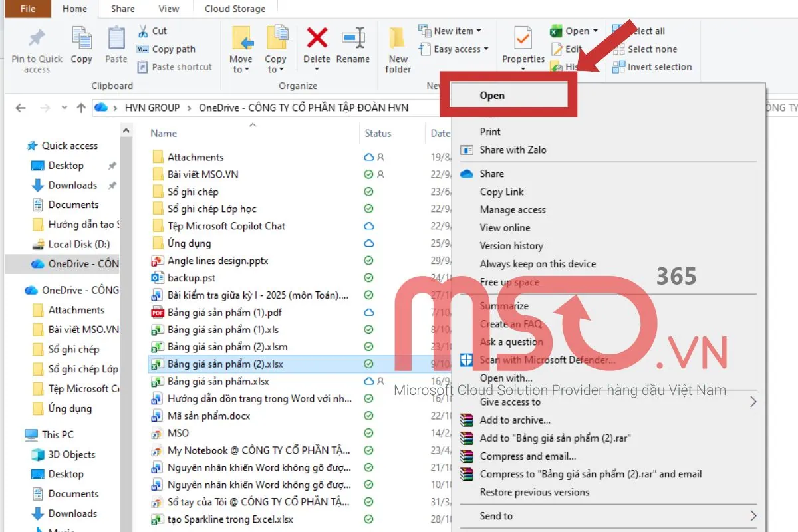Pin current folder to Quick access
The image size is (798, 532).
coord(36,47)
